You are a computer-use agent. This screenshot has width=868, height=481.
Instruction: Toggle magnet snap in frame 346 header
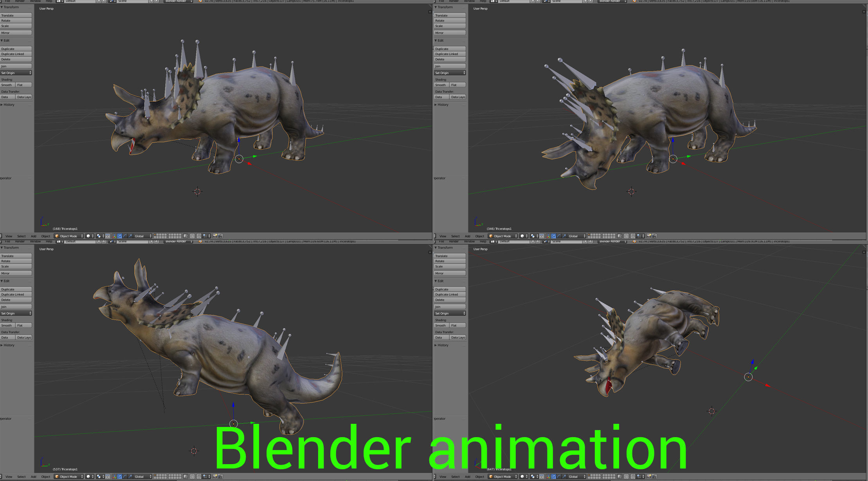pos(633,236)
